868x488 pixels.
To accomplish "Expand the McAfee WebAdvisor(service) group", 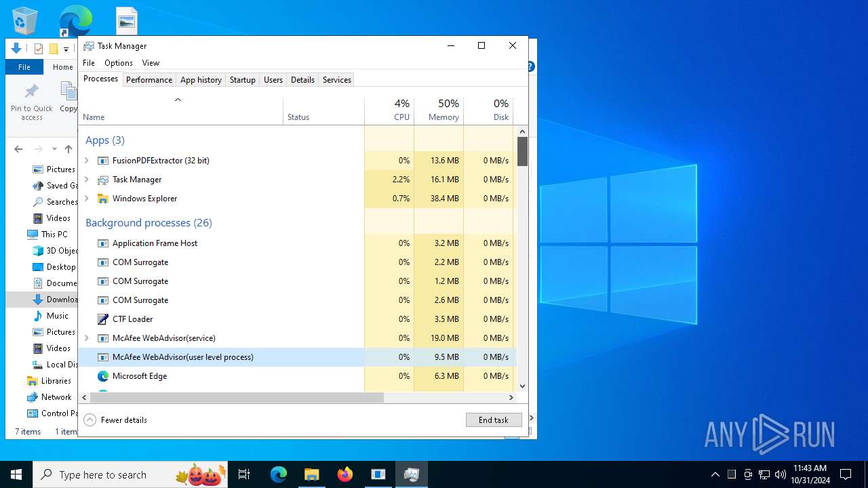I will [x=86, y=338].
